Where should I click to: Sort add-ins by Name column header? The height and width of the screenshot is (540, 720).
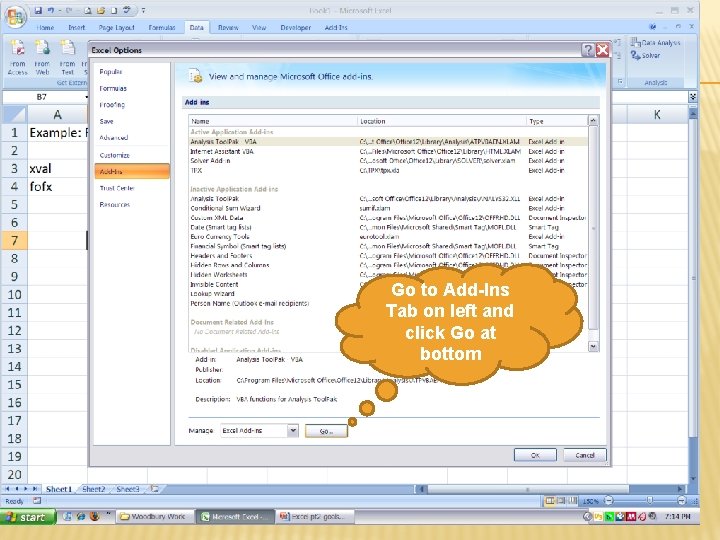273,121
